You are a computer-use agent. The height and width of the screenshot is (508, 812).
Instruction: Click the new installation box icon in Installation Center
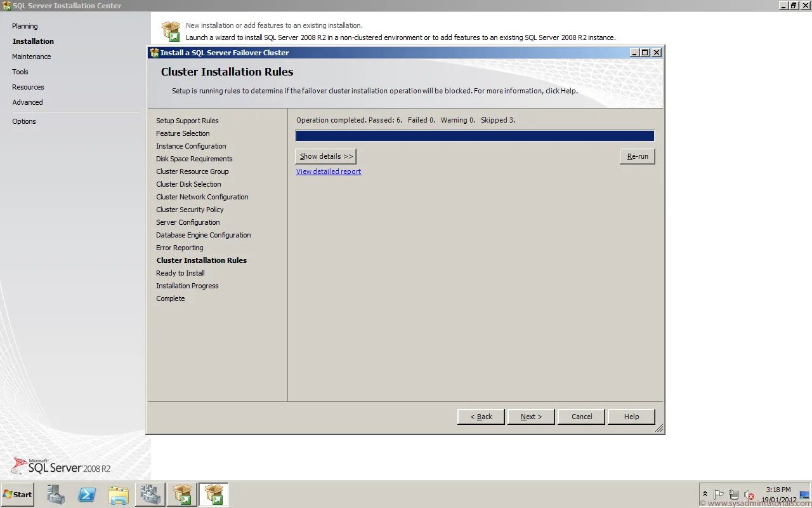[x=171, y=31]
